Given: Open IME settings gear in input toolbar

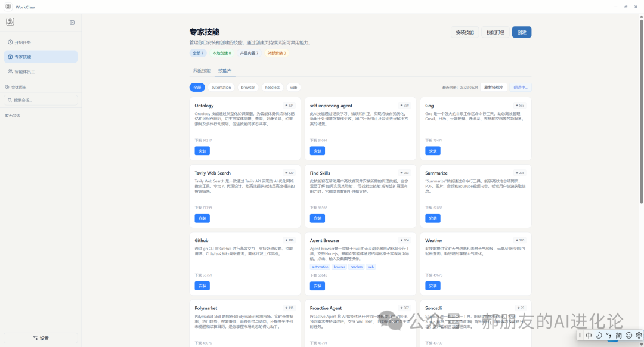Looking at the screenshot, I should tap(639, 336).
